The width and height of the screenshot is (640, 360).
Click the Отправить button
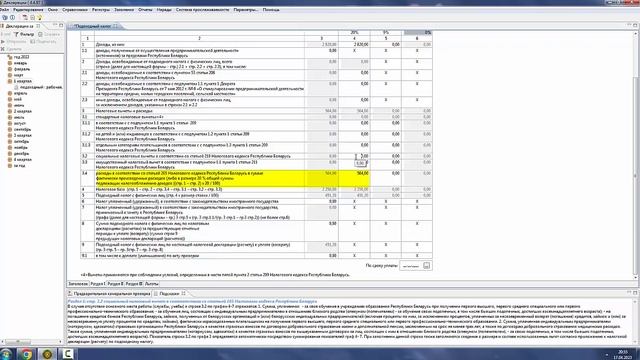pyautogui.click(x=13, y=42)
